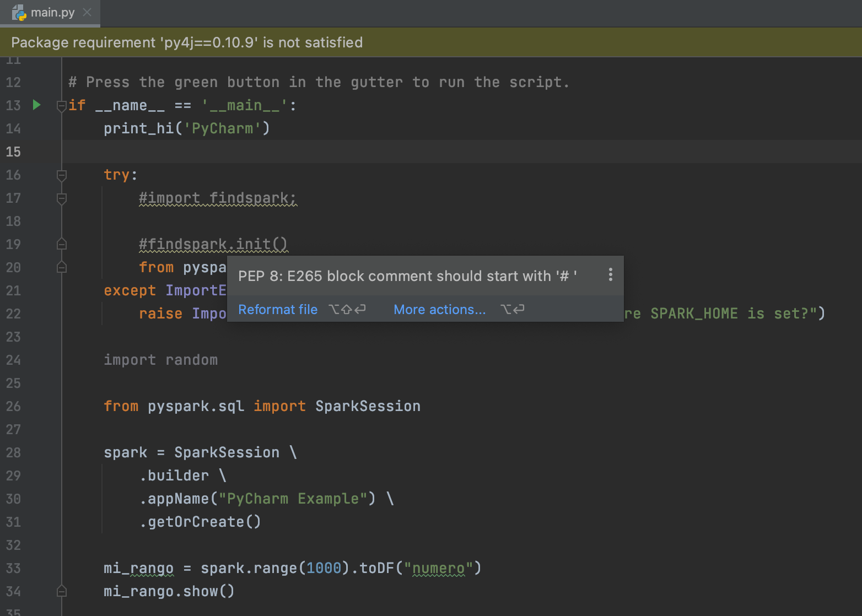Click line number 26 in the gutter
The width and height of the screenshot is (862, 616).
[x=13, y=407]
